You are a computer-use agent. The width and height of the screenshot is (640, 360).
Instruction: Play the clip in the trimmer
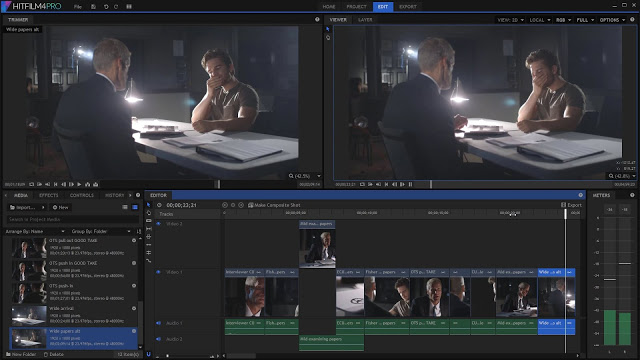pos(79,184)
